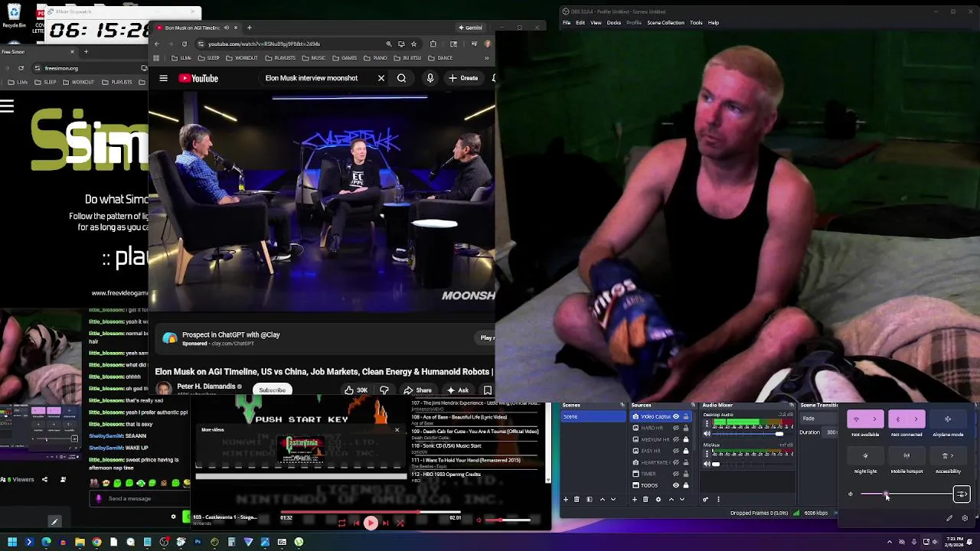Hide the Video Capture source eye toggle
This screenshot has width=980, height=551.
click(x=676, y=416)
